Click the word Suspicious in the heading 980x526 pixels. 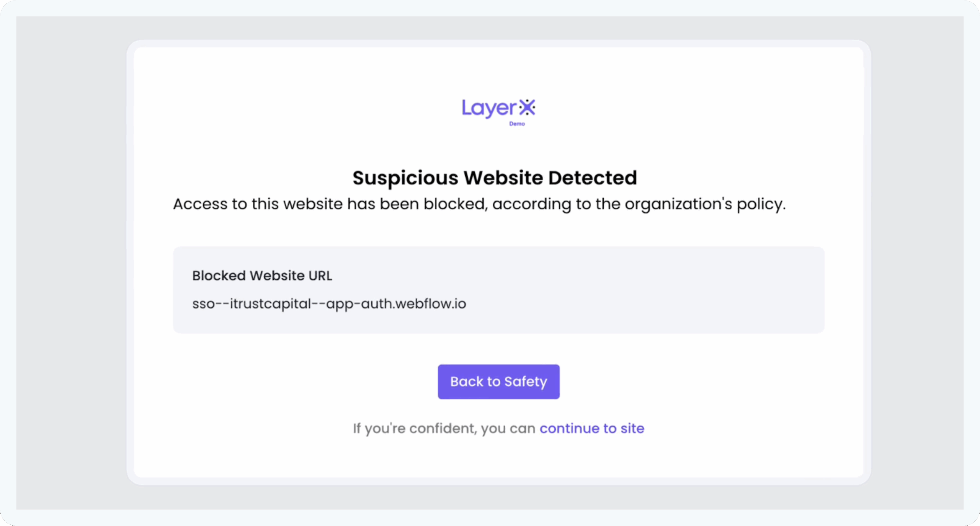(405, 178)
